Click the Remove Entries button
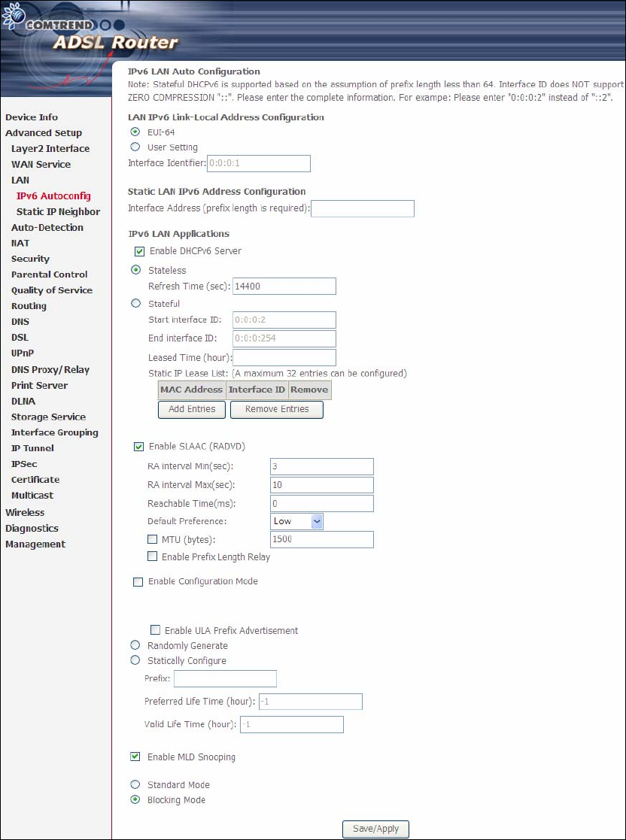 point(277,409)
